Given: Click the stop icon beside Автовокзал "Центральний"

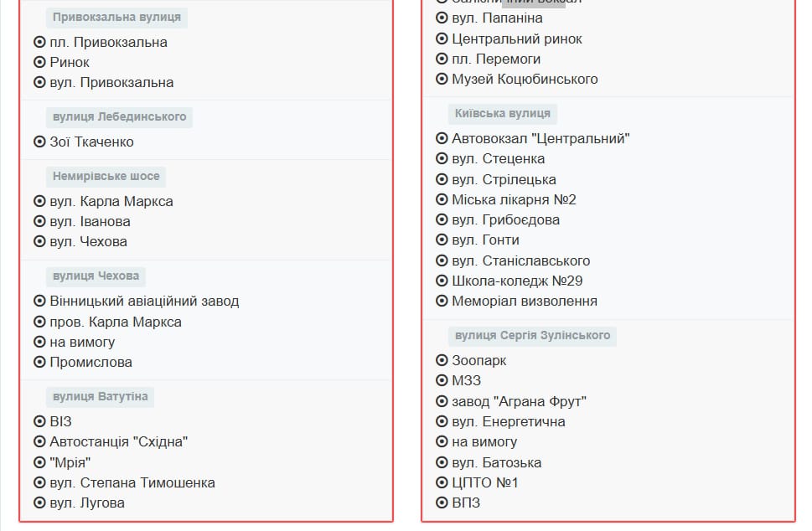Looking at the screenshot, I should [440, 138].
